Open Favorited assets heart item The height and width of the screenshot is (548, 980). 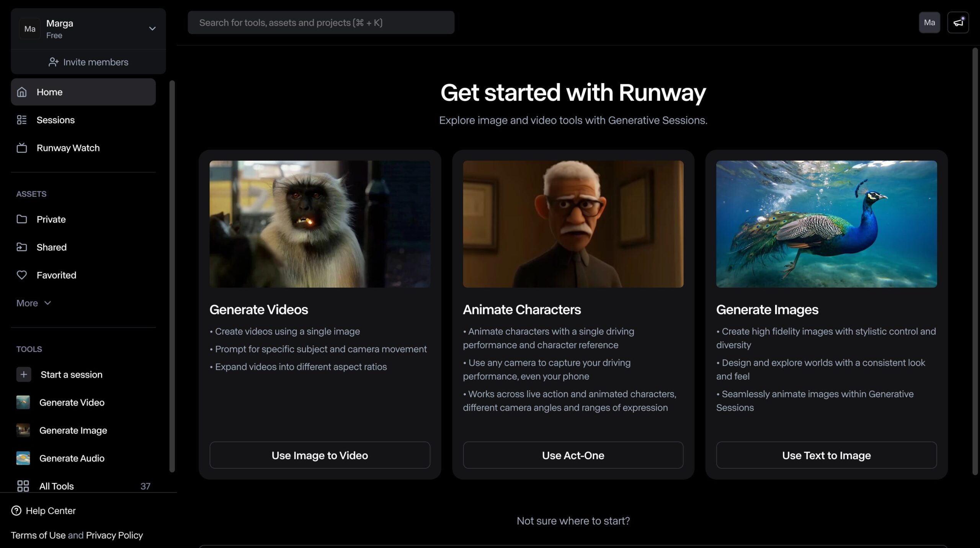click(x=56, y=275)
